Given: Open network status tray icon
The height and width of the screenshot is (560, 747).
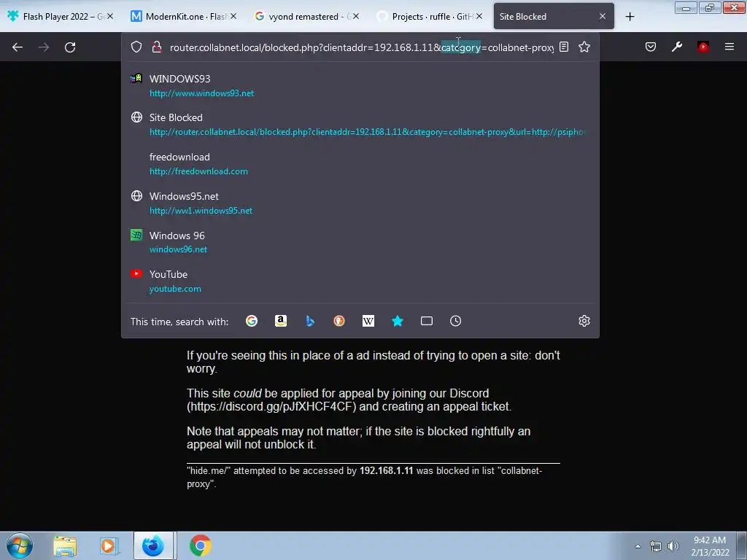Looking at the screenshot, I should click(656, 546).
